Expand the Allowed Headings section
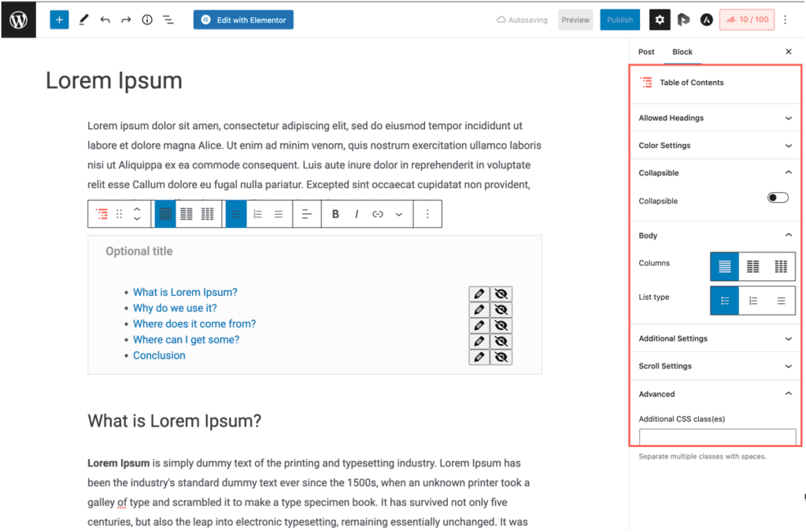 [x=715, y=117]
